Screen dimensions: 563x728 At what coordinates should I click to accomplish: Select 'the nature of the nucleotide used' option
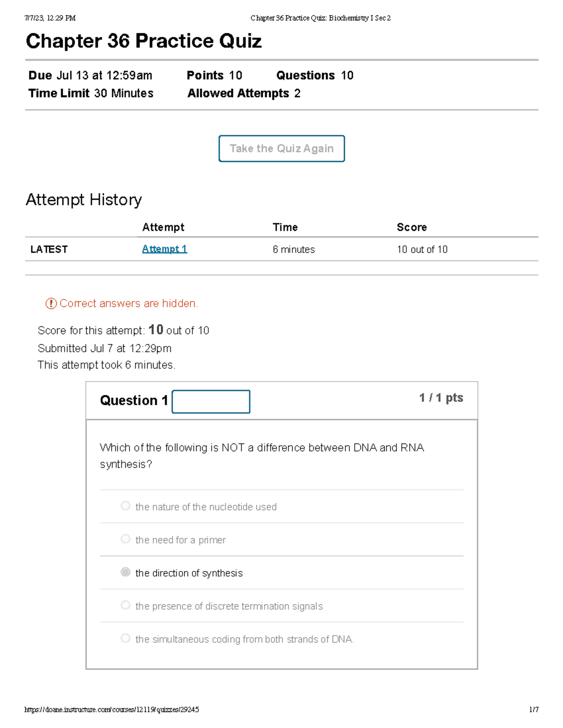pos(125,506)
